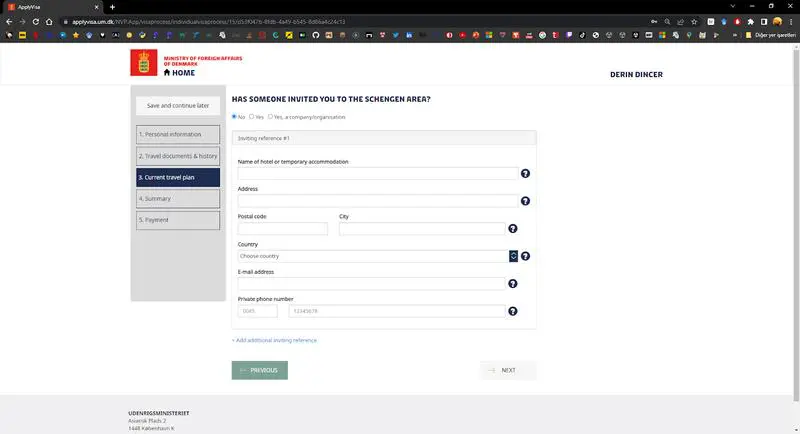This screenshot has width=800, height=434.
Task: Collapse the 'Inviting reference #1' header
Action: click(x=384, y=138)
